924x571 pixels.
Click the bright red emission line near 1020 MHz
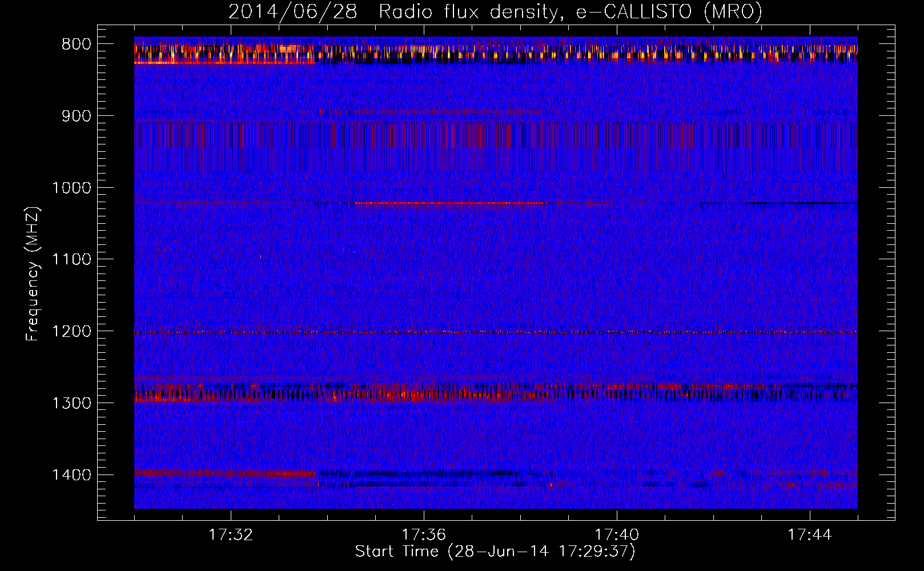point(450,203)
